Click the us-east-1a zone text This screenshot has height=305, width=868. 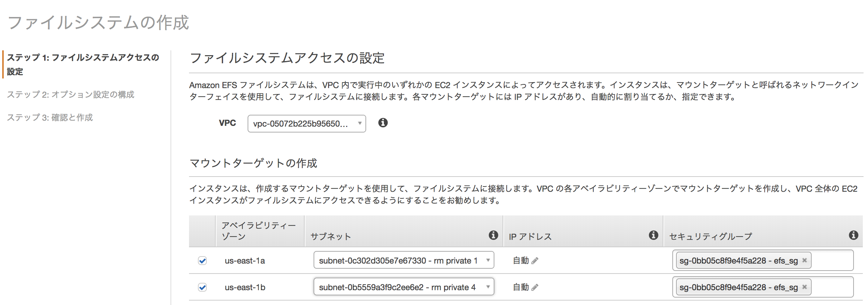(245, 261)
